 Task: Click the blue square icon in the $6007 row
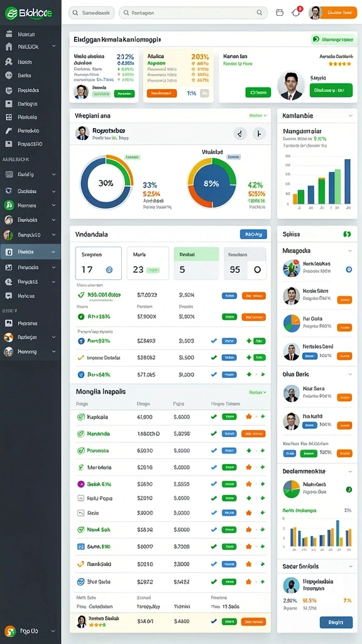coord(80,547)
